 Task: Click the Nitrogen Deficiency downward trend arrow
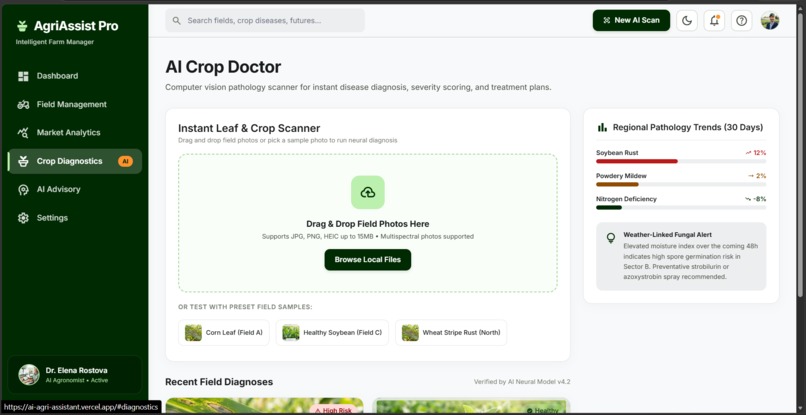(748, 199)
